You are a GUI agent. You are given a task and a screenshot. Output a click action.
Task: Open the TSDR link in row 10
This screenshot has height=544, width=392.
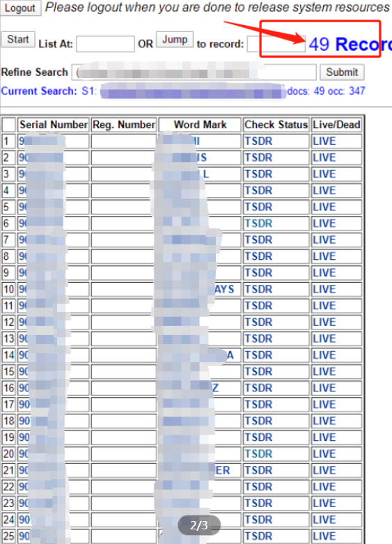click(258, 289)
